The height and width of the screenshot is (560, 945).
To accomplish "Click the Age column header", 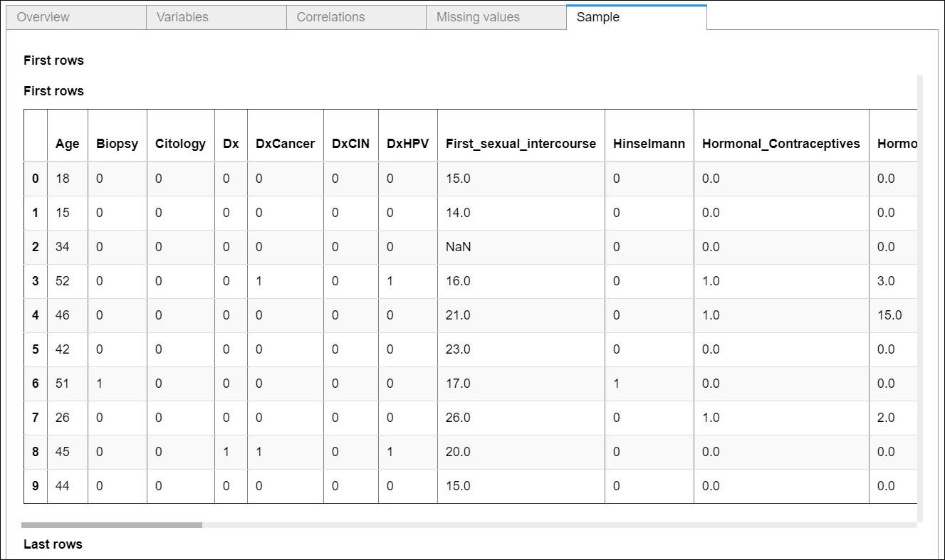I will (67, 143).
